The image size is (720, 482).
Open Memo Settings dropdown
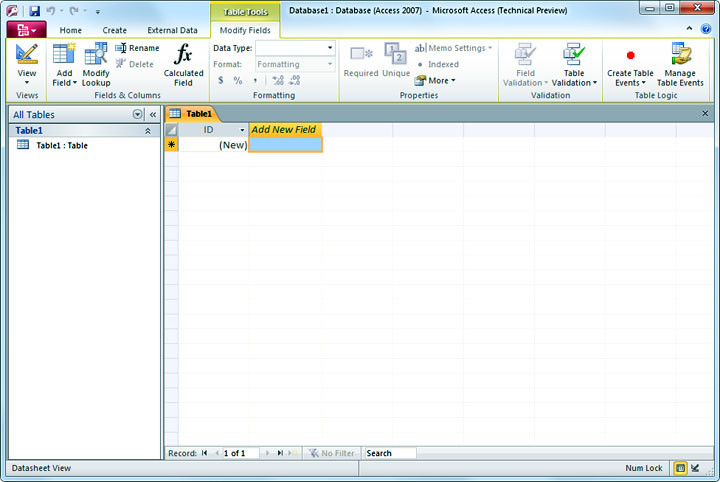tap(453, 48)
